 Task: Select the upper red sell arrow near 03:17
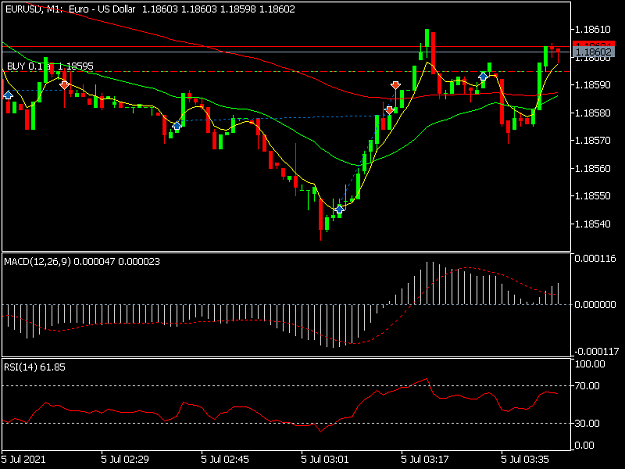[x=395, y=85]
